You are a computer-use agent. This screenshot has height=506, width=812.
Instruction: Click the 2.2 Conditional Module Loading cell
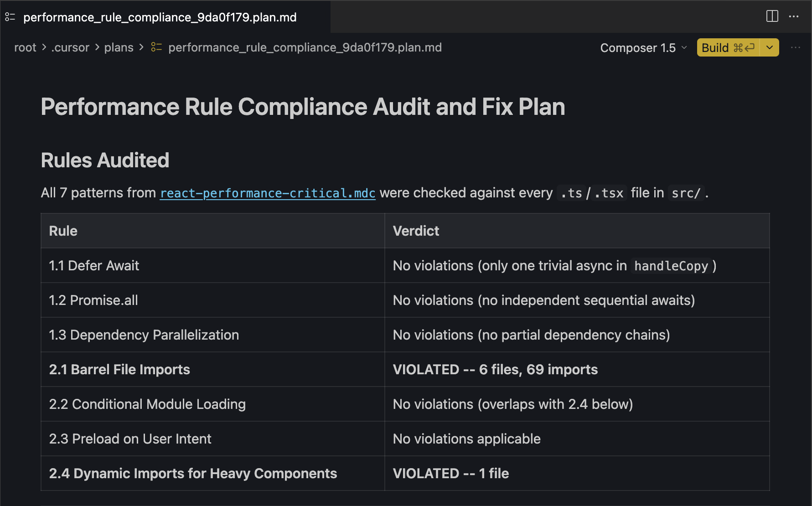click(212, 404)
